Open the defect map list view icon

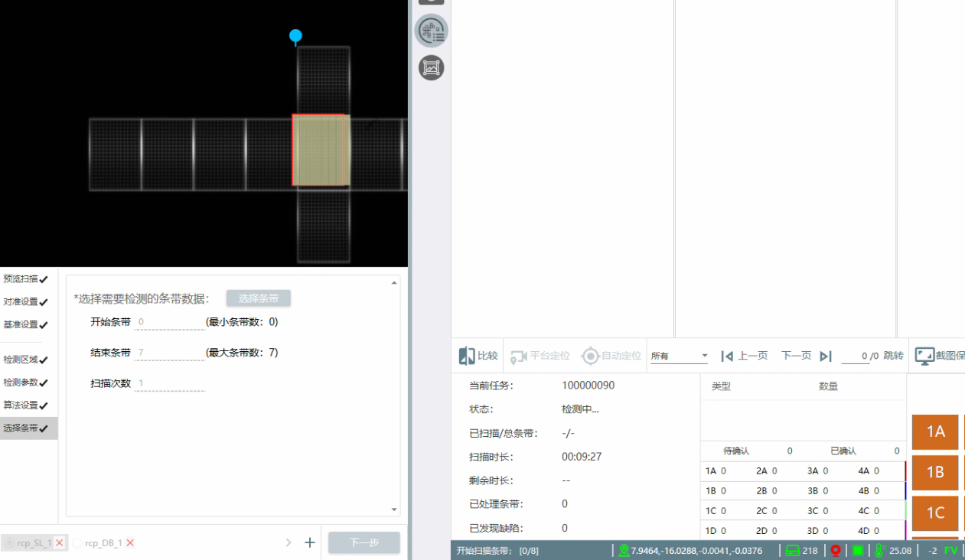pos(432,31)
